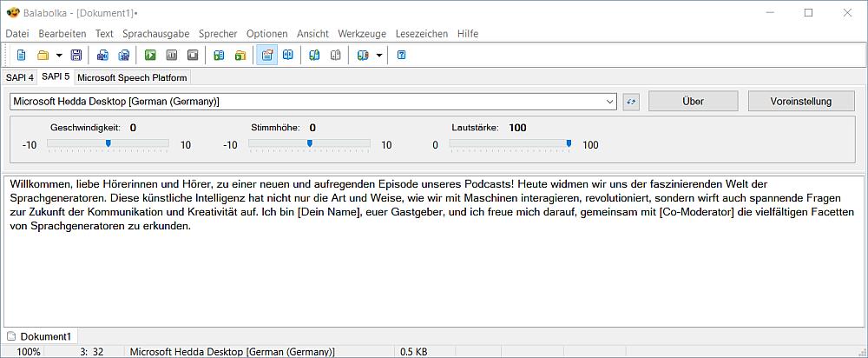Click the read clipboard aloud icon

219,56
